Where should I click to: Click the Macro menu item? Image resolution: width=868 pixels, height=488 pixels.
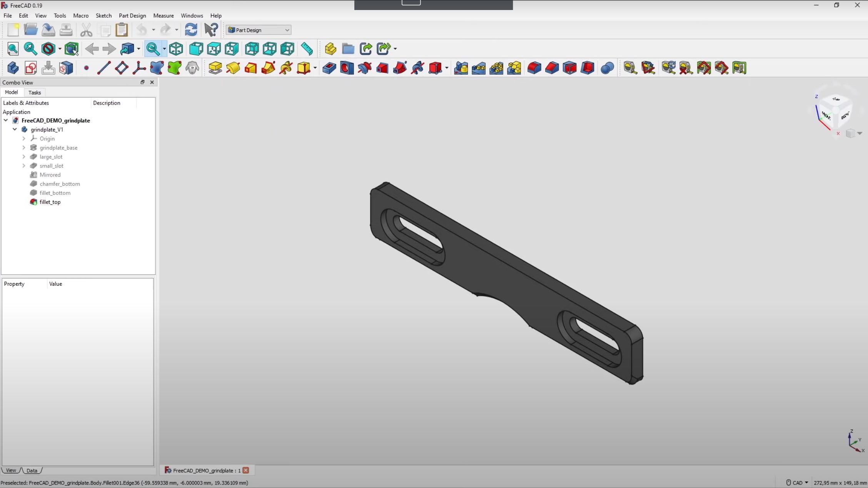(80, 15)
